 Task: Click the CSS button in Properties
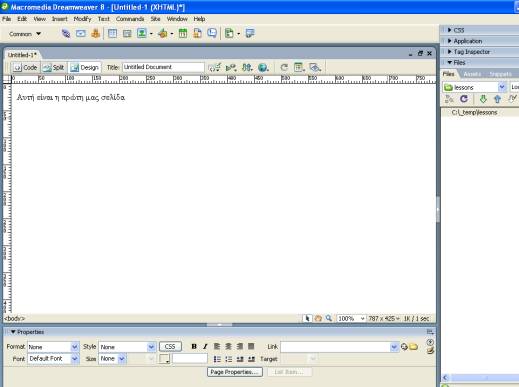(170, 347)
